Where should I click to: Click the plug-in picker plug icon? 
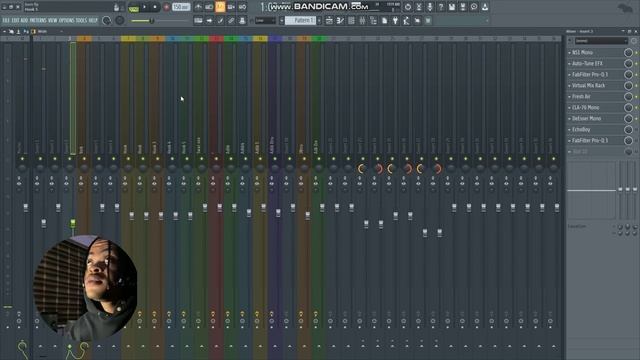point(395,20)
